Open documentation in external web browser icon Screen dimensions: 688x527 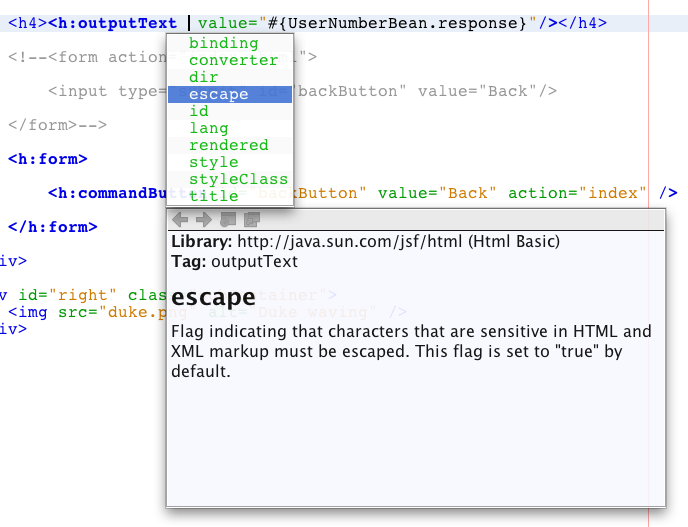pos(227,219)
